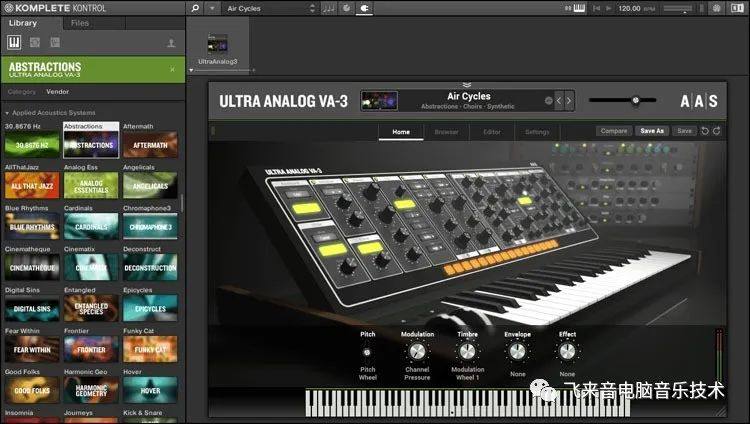Select the Loops icon in Library

pyautogui.click(x=35, y=43)
